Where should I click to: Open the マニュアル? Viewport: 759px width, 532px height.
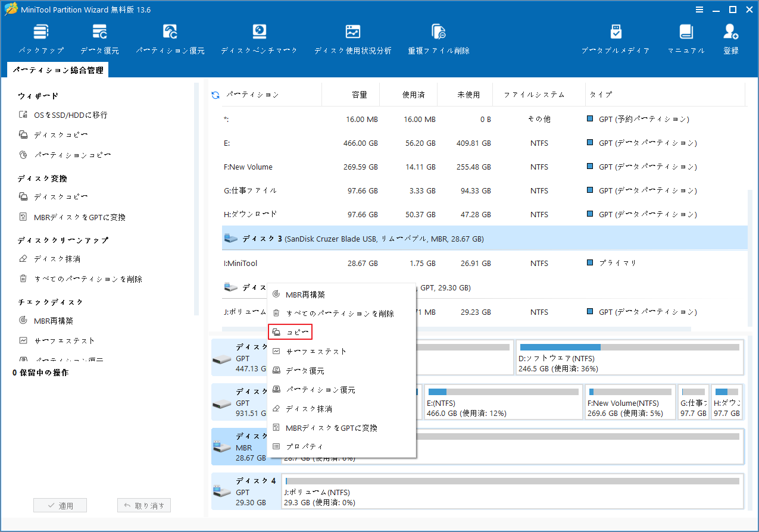685,37
